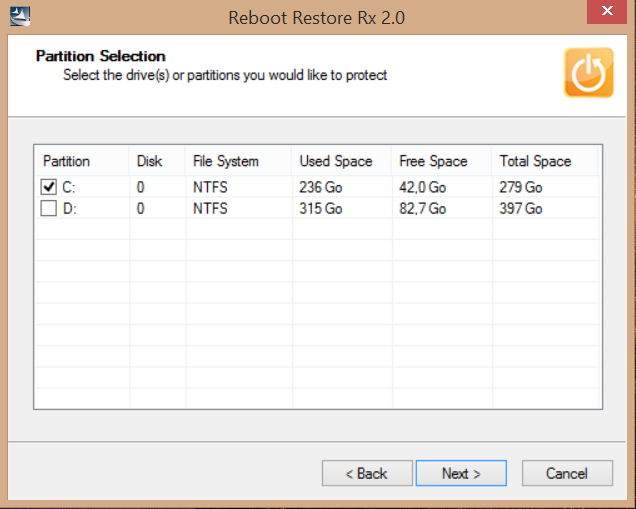This screenshot has height=509, width=636.
Task: Click the 'Select the drive(s) or partitions' instruction text
Action: pos(225,75)
